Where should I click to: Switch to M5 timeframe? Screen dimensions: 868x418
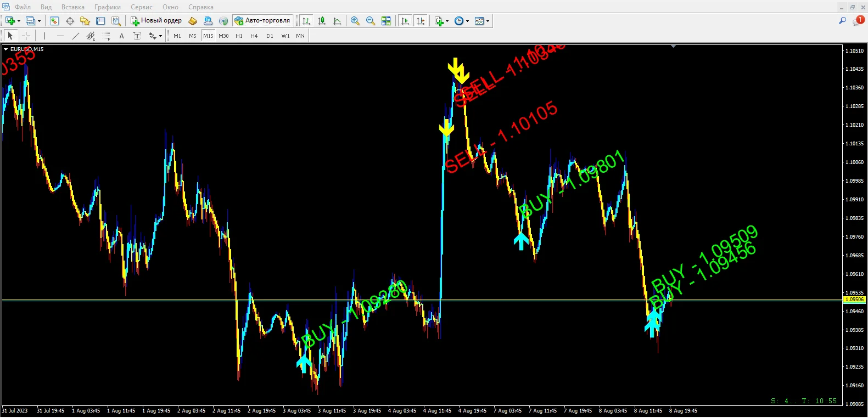(x=193, y=36)
